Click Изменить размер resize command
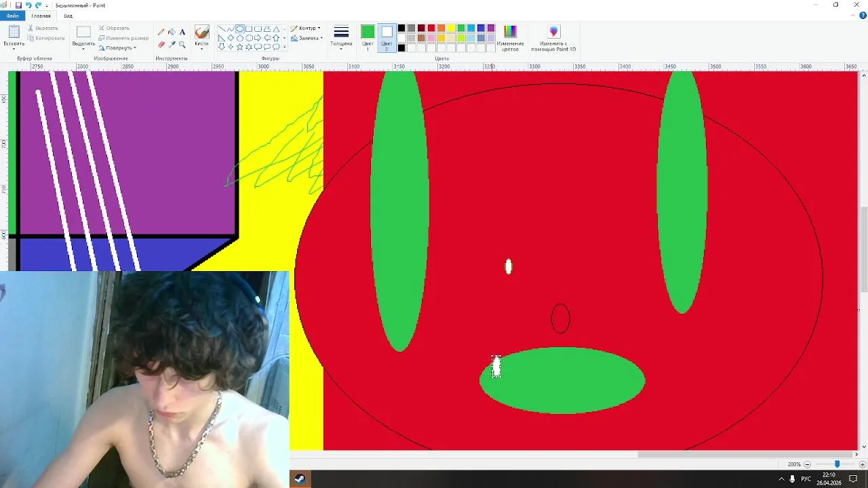 123,38
